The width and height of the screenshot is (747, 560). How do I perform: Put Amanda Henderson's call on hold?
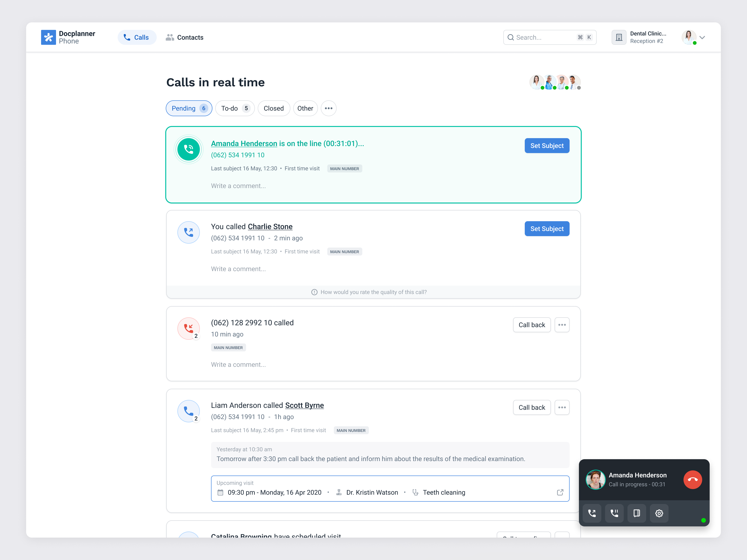[614, 513]
